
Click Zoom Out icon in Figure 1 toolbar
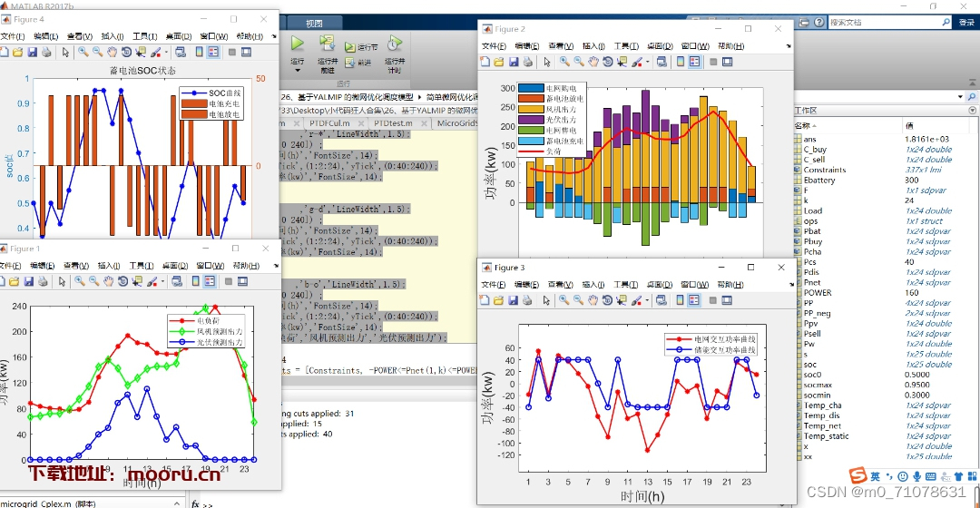coord(93,282)
